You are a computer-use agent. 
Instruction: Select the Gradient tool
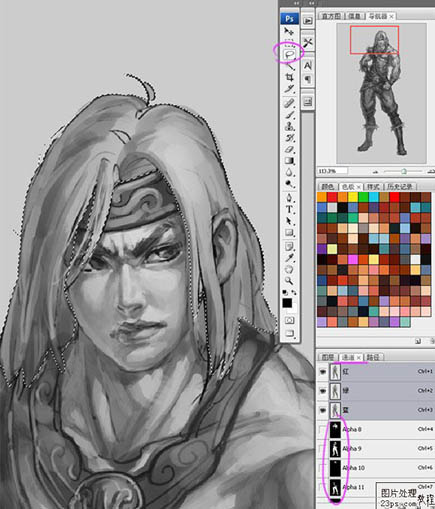[290, 161]
